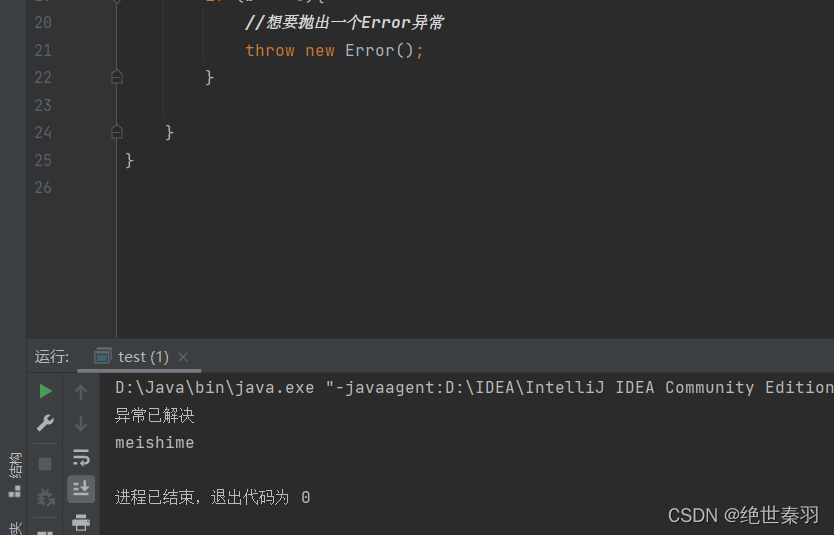Print console output with printer icon
This screenshot has width=834, height=535.
[x=81, y=522]
